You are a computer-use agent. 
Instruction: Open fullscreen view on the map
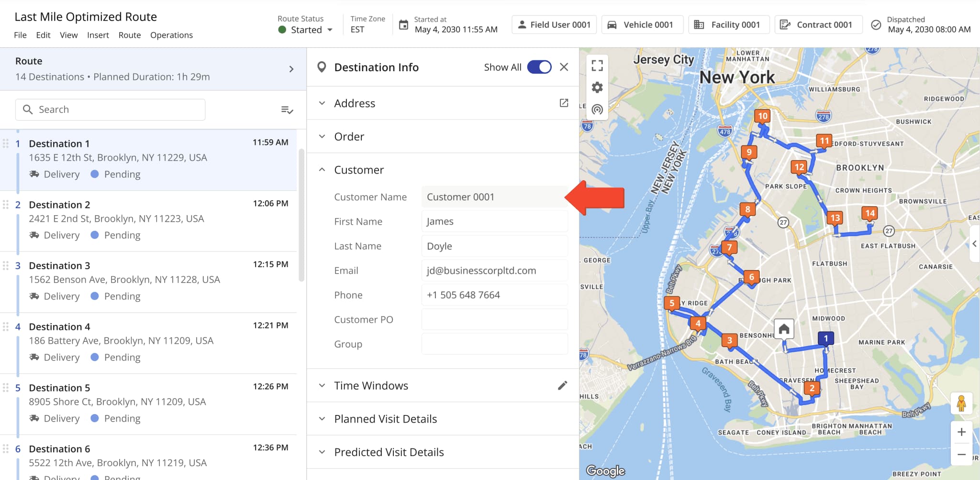click(x=597, y=65)
